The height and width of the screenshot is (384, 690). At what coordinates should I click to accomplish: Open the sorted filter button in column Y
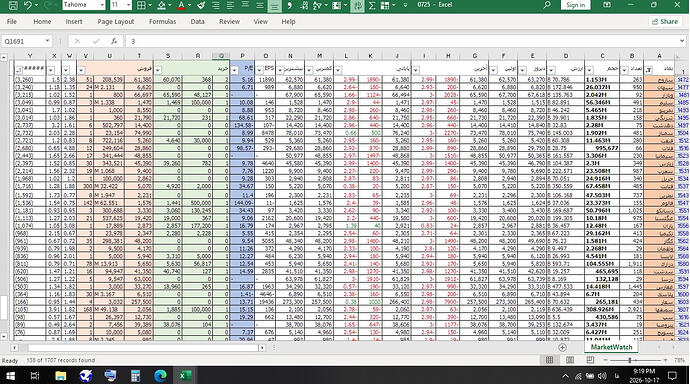[18, 70]
